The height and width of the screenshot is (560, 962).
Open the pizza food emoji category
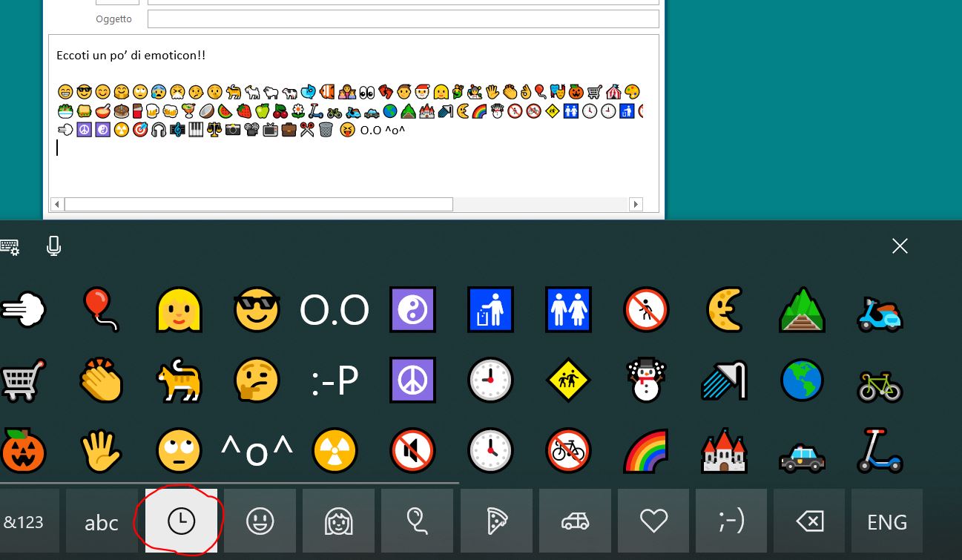click(495, 521)
